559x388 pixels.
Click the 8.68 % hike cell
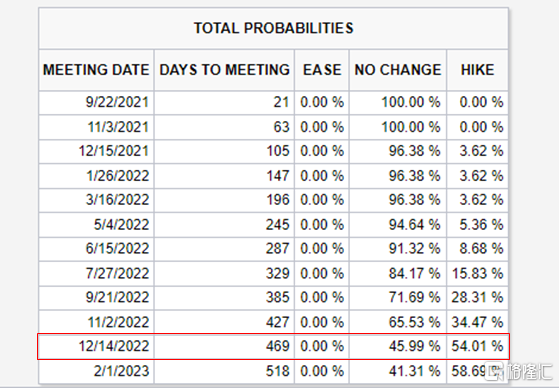pos(478,249)
